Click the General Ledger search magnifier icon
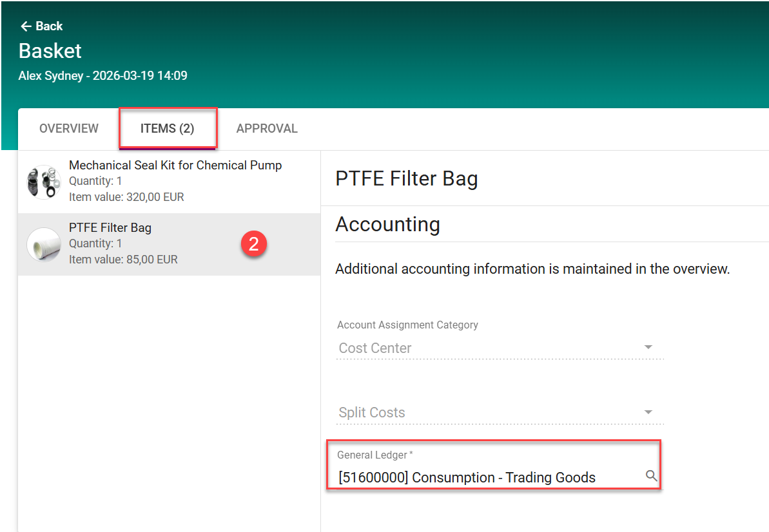The width and height of the screenshot is (769, 532). (x=651, y=476)
